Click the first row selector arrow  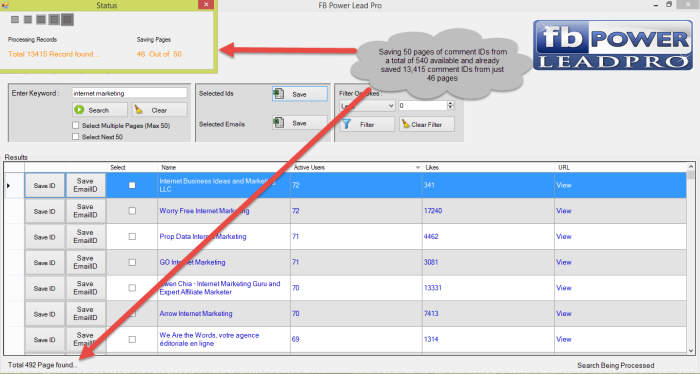click(8, 185)
